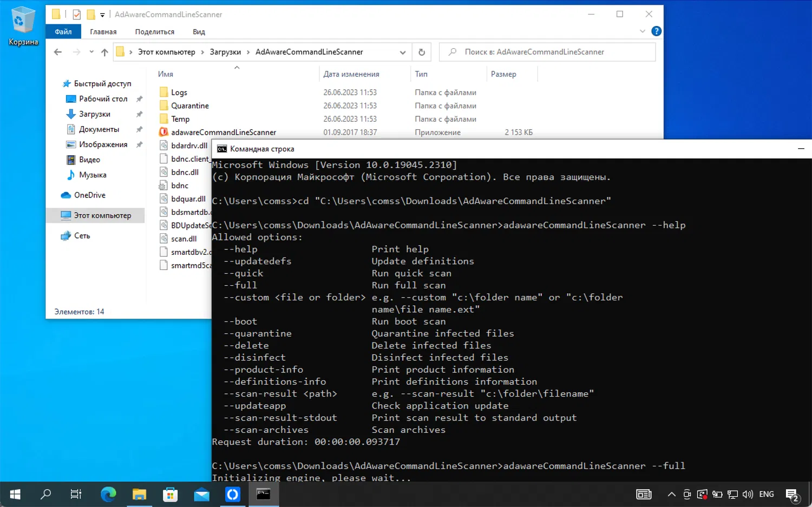Select the Quarantine folder in the file list

189,106
